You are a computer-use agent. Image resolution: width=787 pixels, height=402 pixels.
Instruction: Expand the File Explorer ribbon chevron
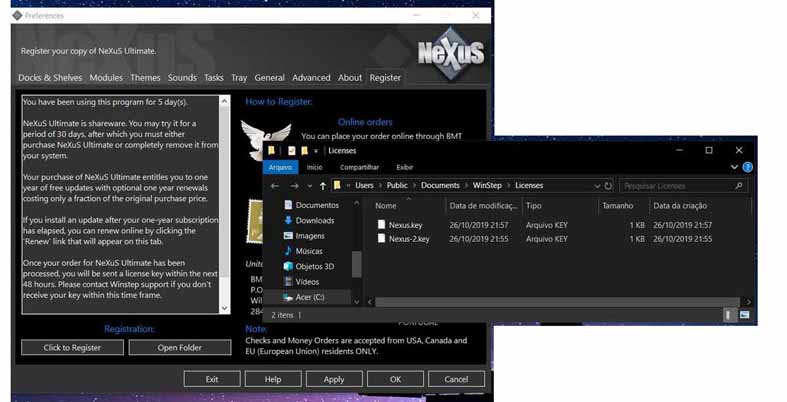[735, 168]
